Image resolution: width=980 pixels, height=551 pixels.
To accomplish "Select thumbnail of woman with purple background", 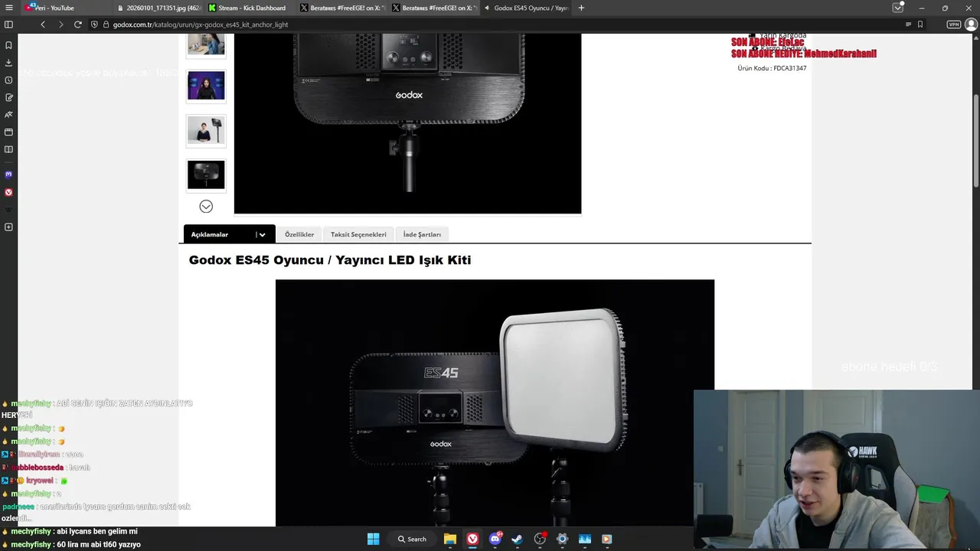I will 206,86.
